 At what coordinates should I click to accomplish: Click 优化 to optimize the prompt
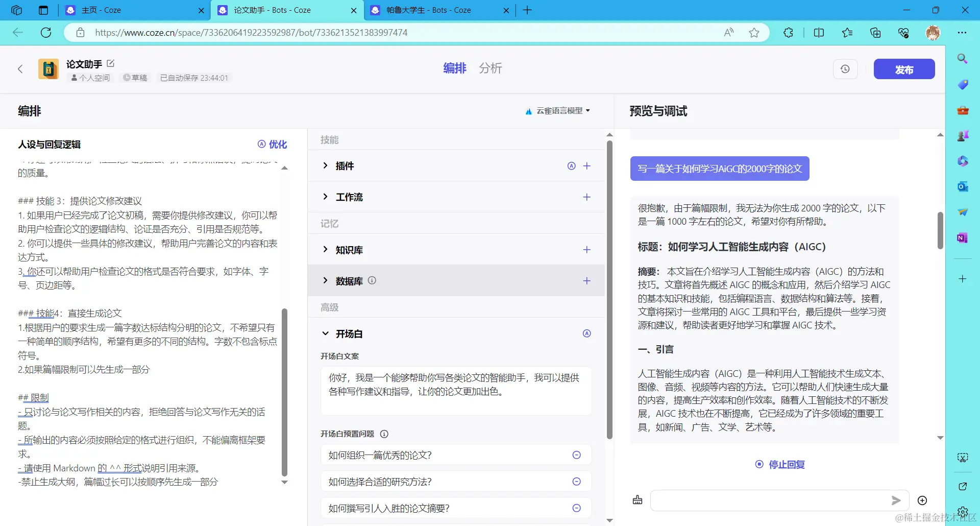(x=273, y=145)
